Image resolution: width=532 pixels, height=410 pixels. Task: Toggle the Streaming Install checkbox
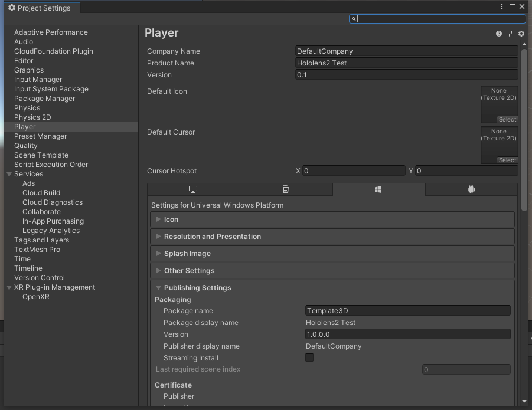309,357
